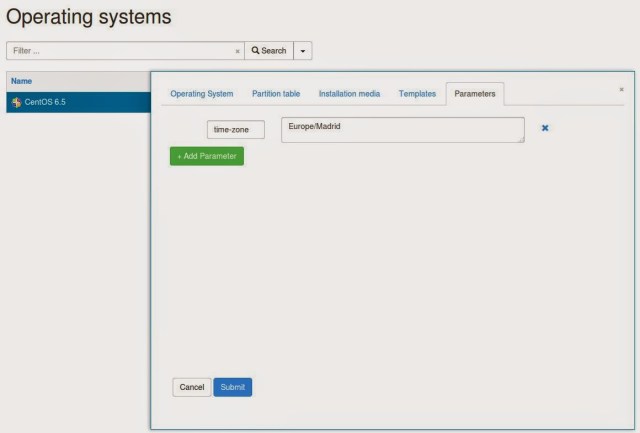Focus the Europe/Madrid value textarea

click(400, 129)
